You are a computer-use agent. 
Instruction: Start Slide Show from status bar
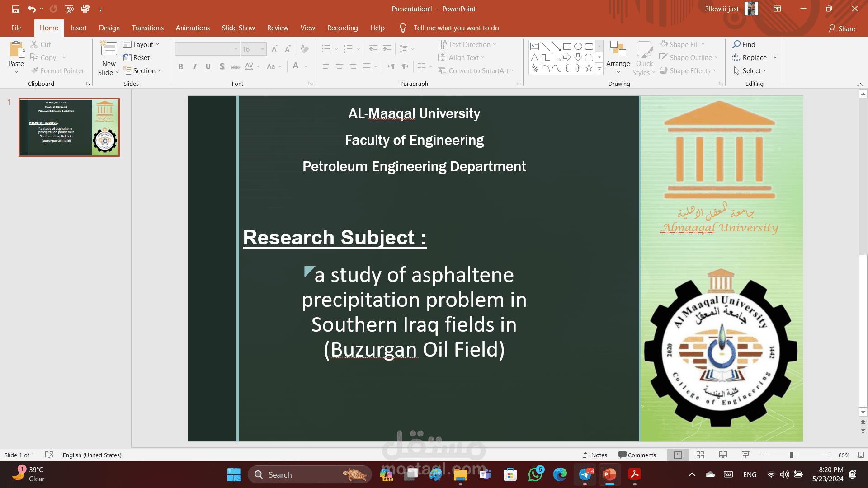tap(745, 455)
